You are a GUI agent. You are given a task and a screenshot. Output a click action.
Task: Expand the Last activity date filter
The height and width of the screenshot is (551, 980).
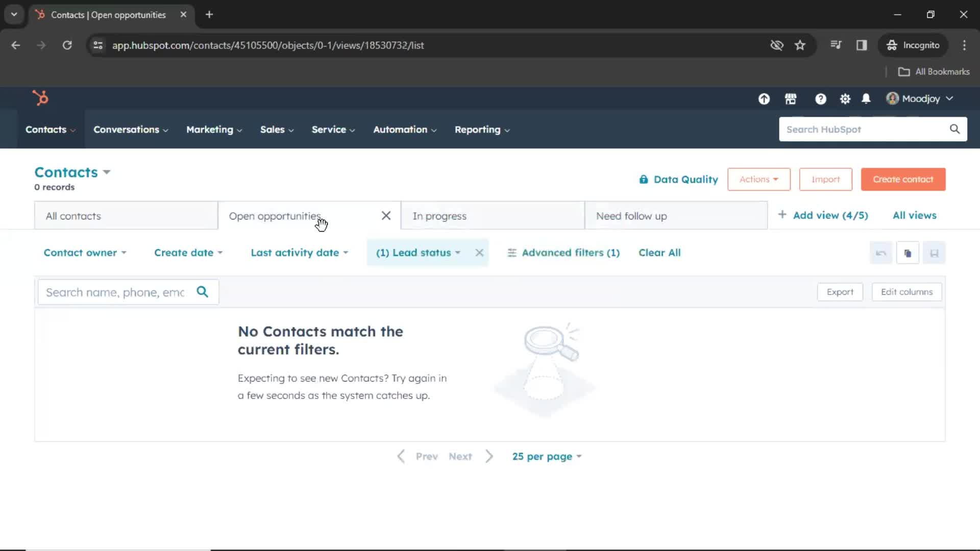point(300,253)
